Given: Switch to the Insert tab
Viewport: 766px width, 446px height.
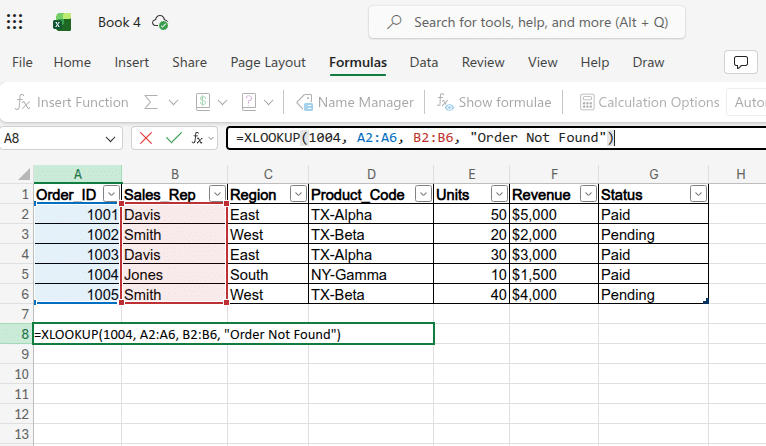Looking at the screenshot, I should point(131,63).
